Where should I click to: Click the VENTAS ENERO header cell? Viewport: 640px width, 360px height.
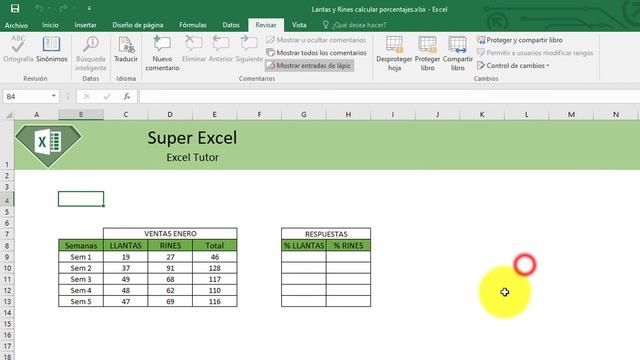pos(170,233)
